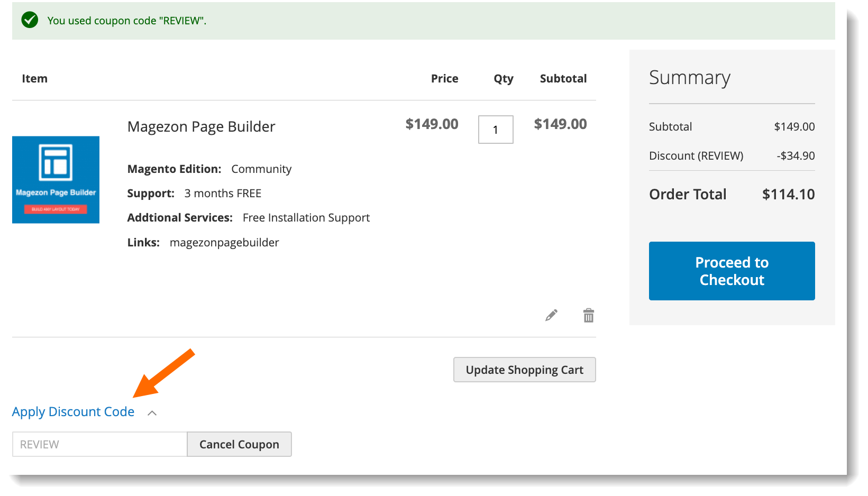This screenshot has width=868, height=496.
Task: Click the green success checkmark icon
Action: tap(30, 20)
